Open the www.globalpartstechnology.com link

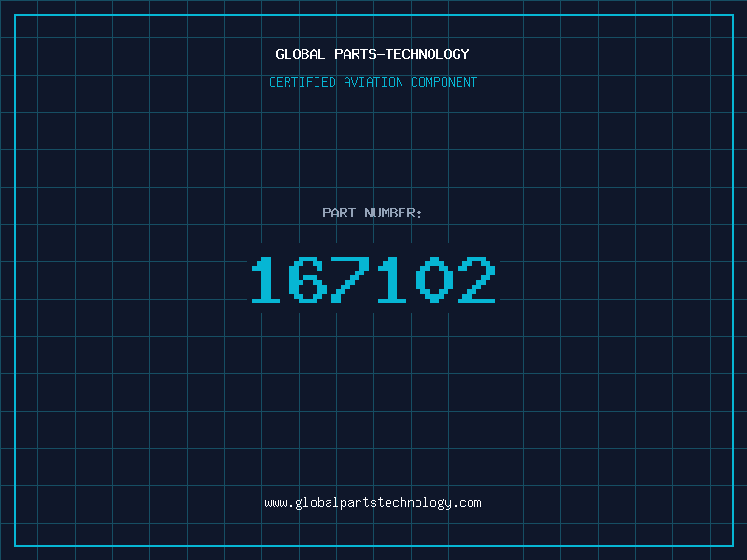(373, 503)
